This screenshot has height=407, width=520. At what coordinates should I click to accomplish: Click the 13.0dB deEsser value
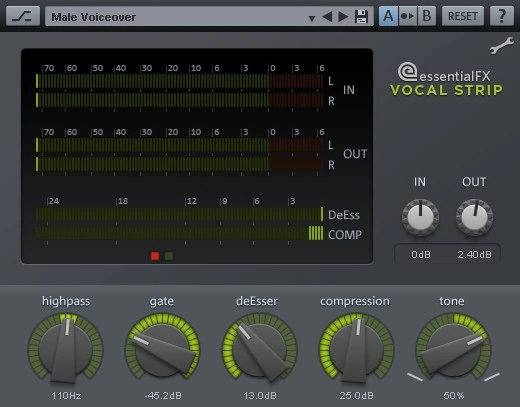click(x=260, y=396)
